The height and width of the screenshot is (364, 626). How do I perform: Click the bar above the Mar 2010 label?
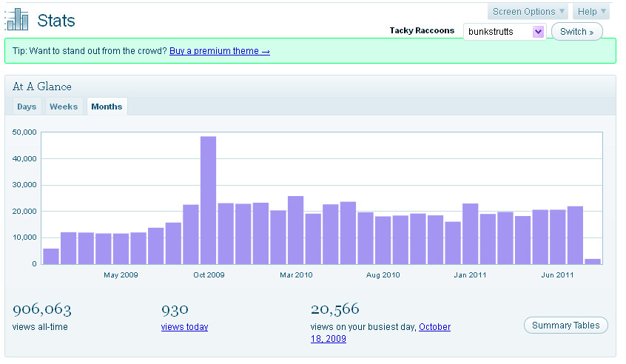coord(295,229)
